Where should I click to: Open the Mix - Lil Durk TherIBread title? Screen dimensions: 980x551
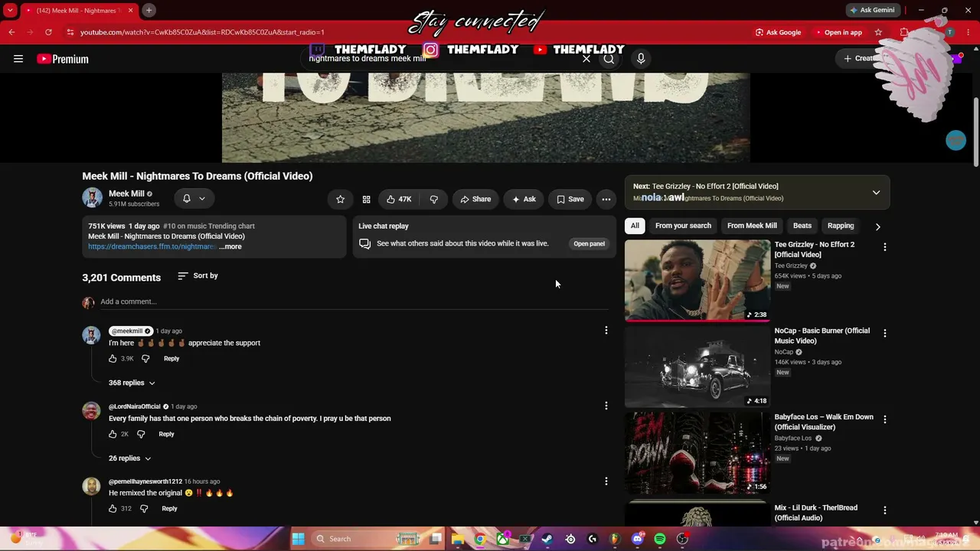[x=815, y=513]
